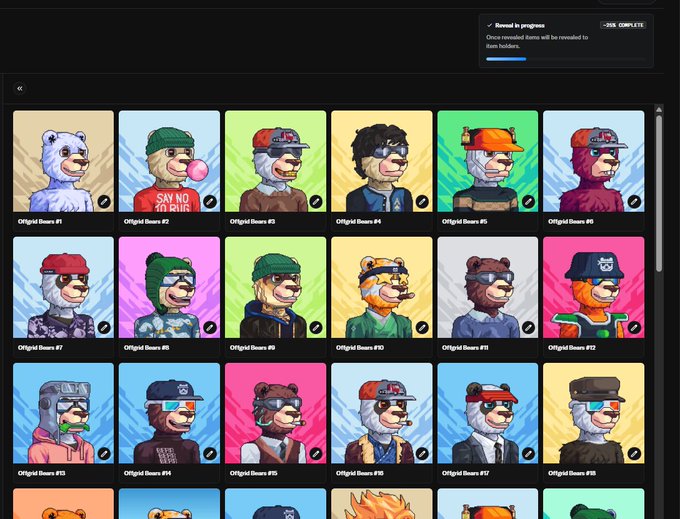Click edit pencil on Offgrid Bears #6
Image resolution: width=680 pixels, height=519 pixels.
tap(634, 201)
